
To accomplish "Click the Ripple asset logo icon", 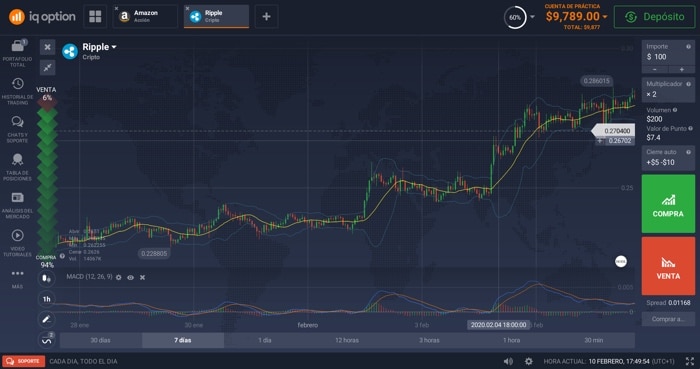I will pos(70,51).
